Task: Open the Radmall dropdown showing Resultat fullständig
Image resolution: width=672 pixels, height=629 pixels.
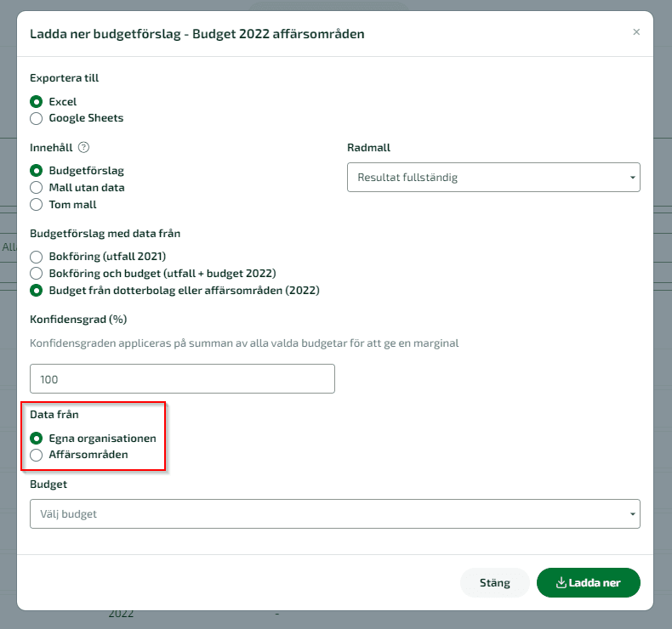Action: (x=493, y=178)
